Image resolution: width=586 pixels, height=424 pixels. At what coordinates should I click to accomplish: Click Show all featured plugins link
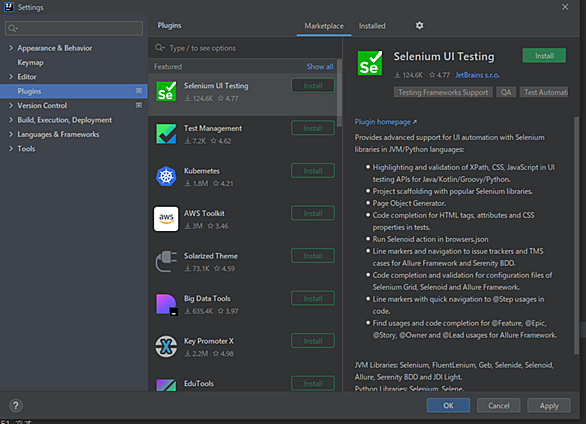[320, 66]
